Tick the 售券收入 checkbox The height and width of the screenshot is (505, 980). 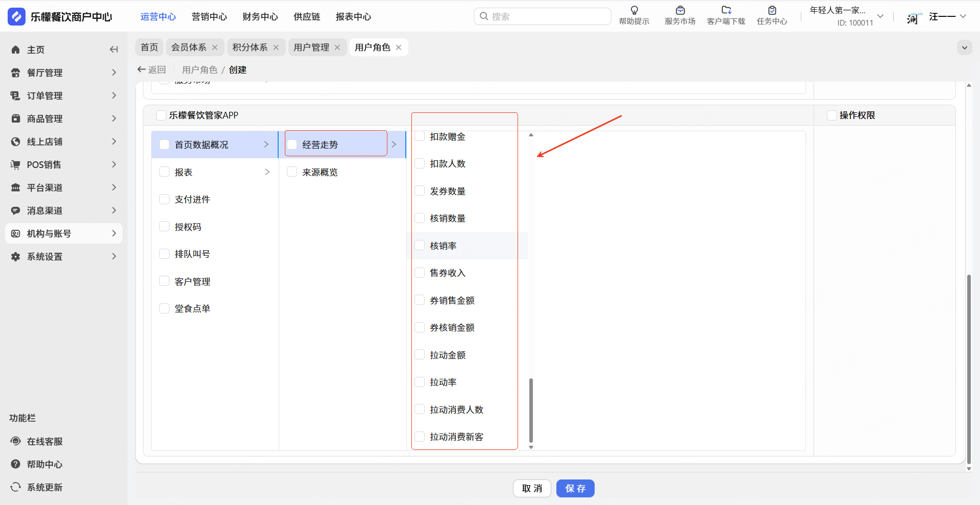(420, 273)
